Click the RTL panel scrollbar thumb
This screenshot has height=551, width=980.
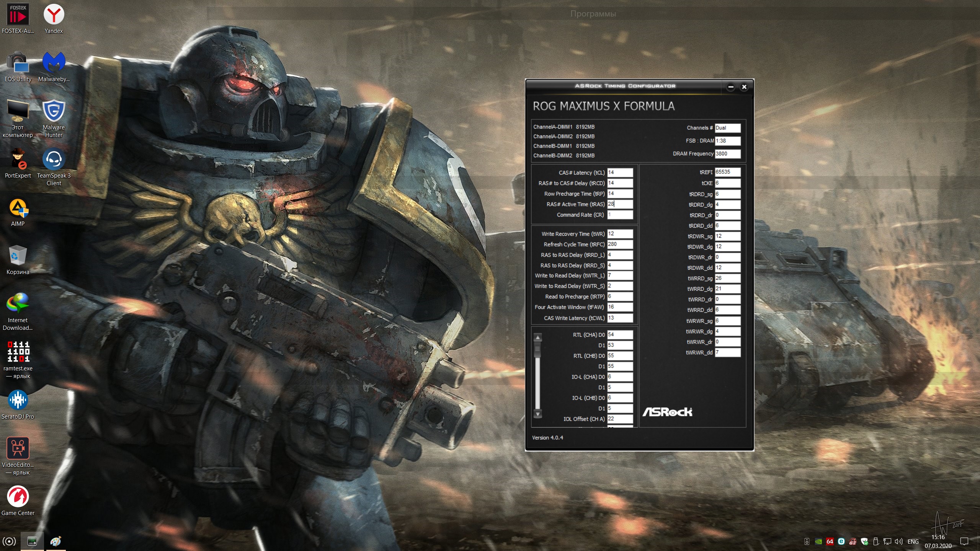(x=537, y=349)
